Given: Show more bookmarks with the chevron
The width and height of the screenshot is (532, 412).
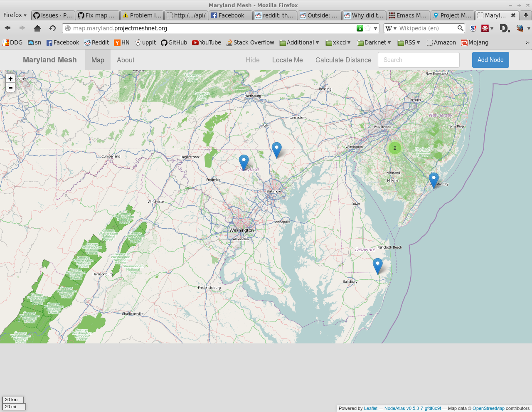Looking at the screenshot, I should click(527, 42).
